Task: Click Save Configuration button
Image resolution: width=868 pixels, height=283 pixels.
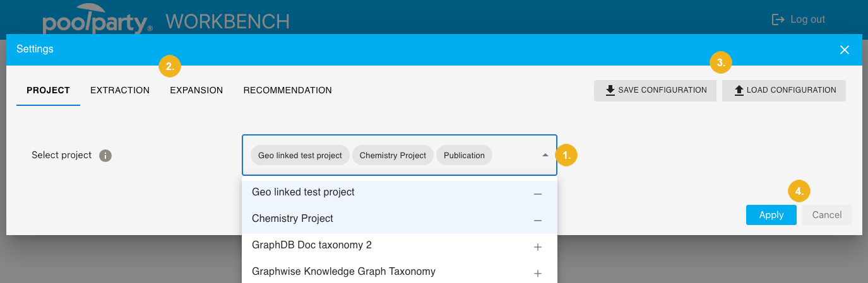Action: (x=655, y=90)
